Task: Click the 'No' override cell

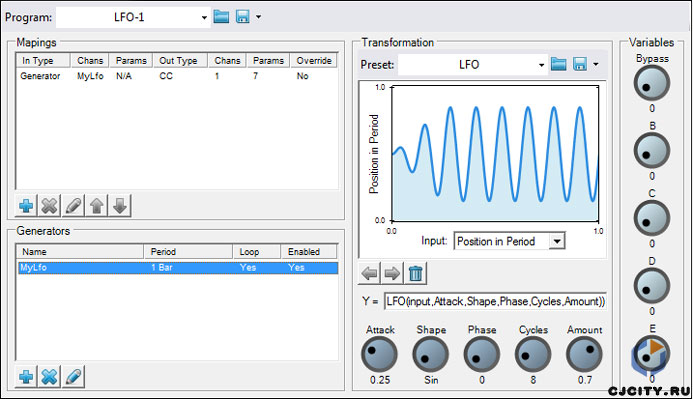Action: [x=302, y=76]
